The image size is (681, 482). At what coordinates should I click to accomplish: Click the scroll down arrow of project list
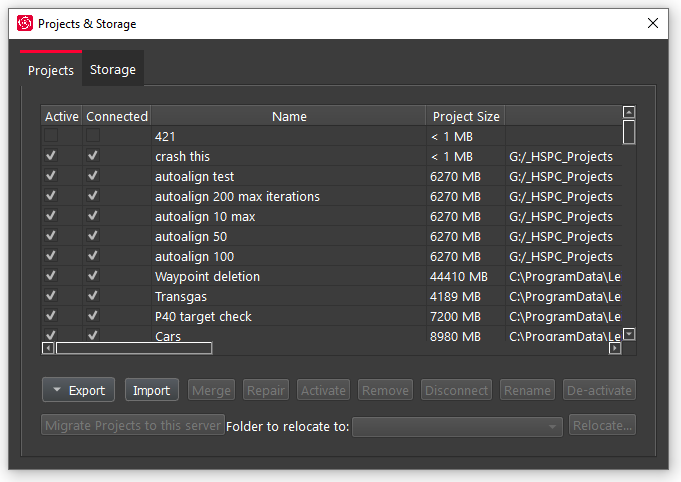pos(629,334)
